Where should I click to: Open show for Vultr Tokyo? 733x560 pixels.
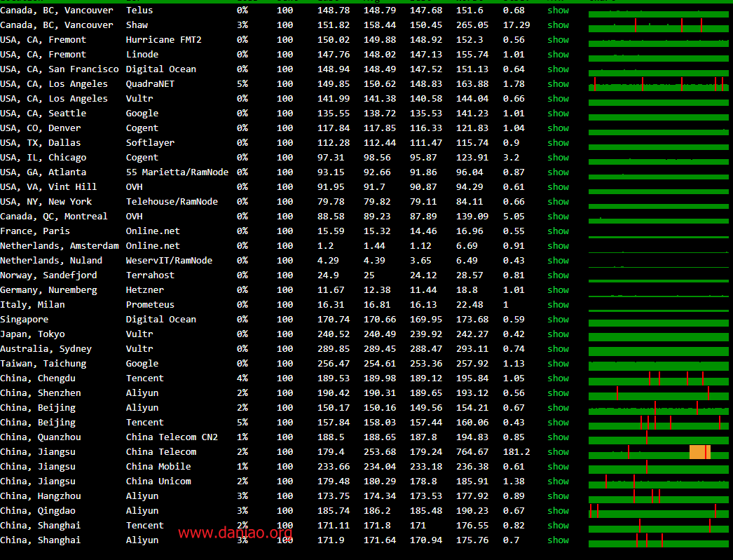pyautogui.click(x=559, y=334)
